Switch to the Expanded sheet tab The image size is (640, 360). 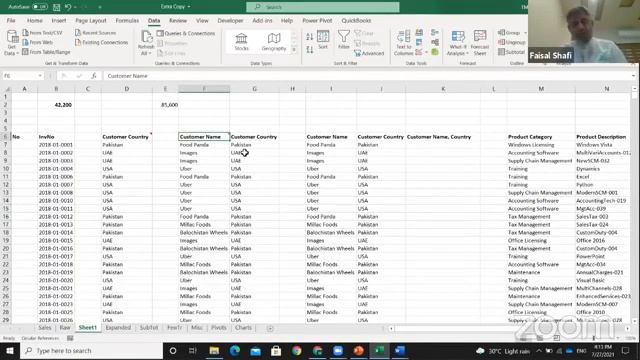click(x=118, y=328)
